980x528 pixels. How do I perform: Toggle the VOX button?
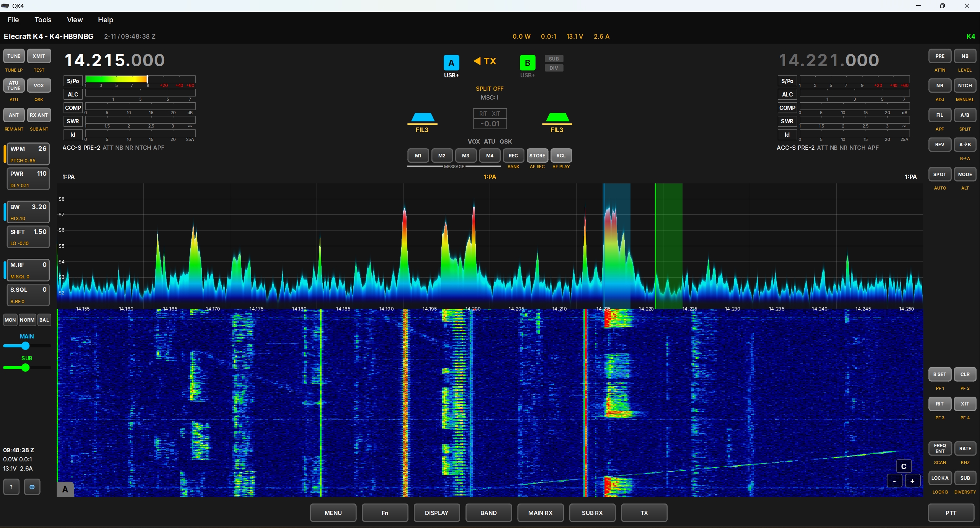(x=39, y=86)
